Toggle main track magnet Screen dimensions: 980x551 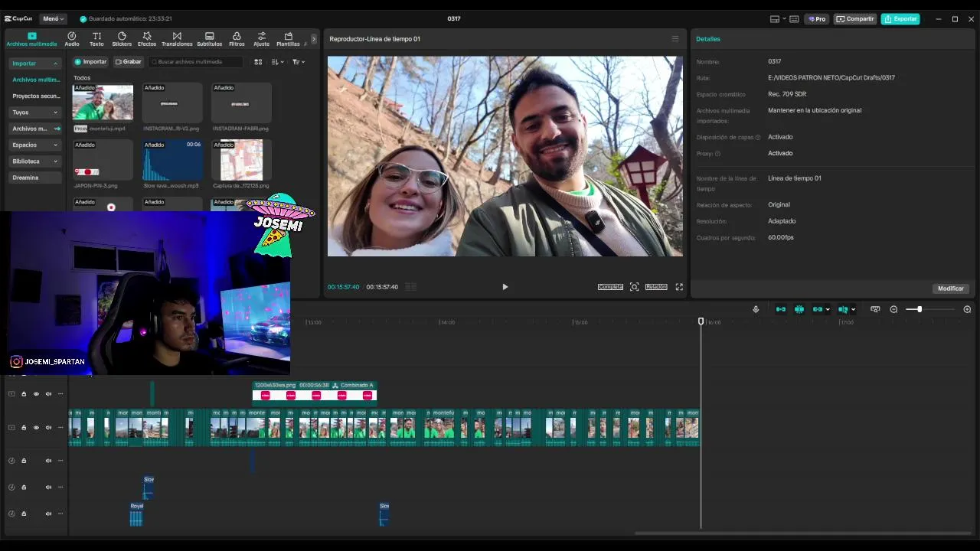781,309
